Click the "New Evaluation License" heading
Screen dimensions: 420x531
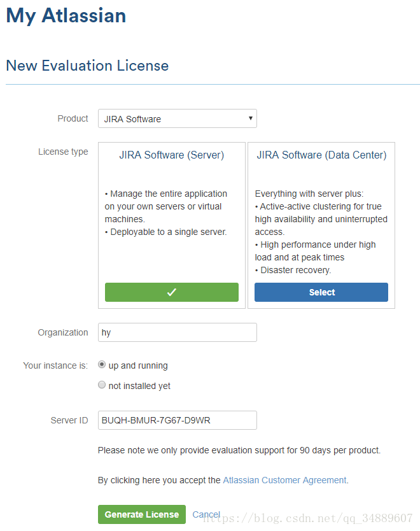coord(87,66)
